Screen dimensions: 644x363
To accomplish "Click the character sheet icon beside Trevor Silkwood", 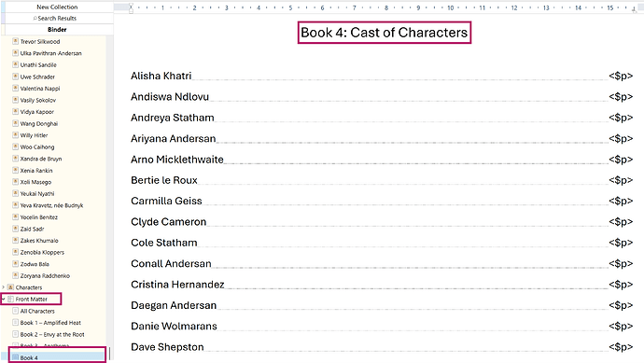I will 15,41.
